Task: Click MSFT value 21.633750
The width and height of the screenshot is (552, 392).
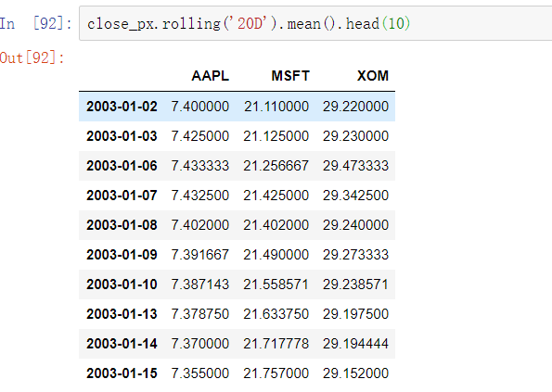Action: pos(276,314)
